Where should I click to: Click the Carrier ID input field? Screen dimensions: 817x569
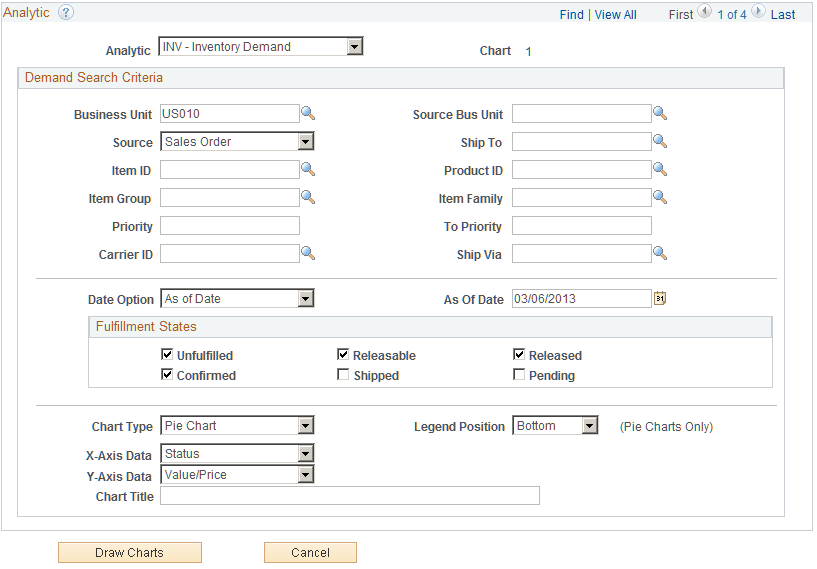(x=230, y=254)
